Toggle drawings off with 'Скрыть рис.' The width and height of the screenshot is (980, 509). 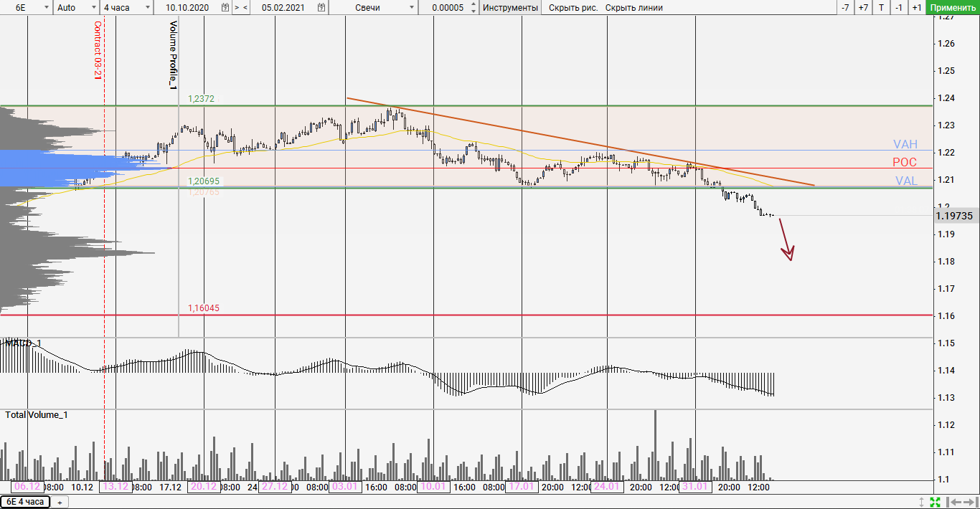(x=573, y=8)
